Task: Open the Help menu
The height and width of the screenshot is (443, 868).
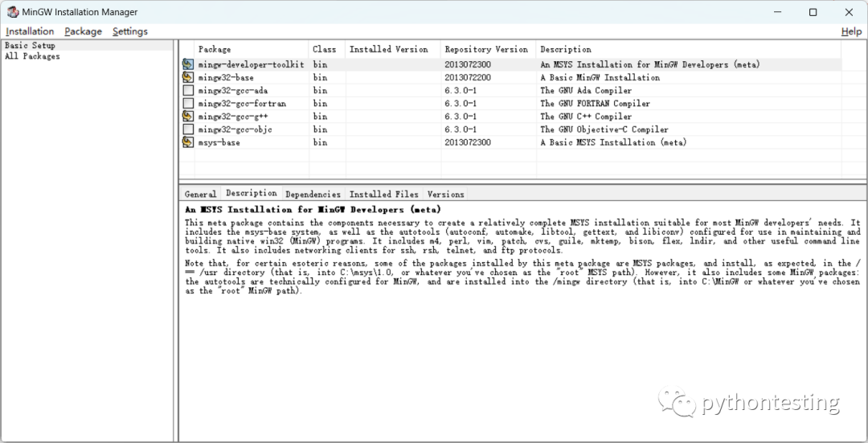Action: click(x=851, y=31)
